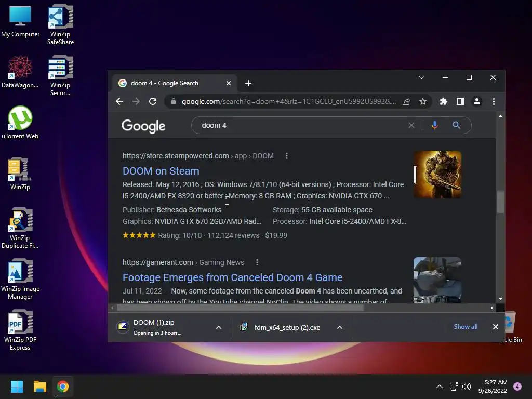Open the clock and date flyout

[493, 387]
